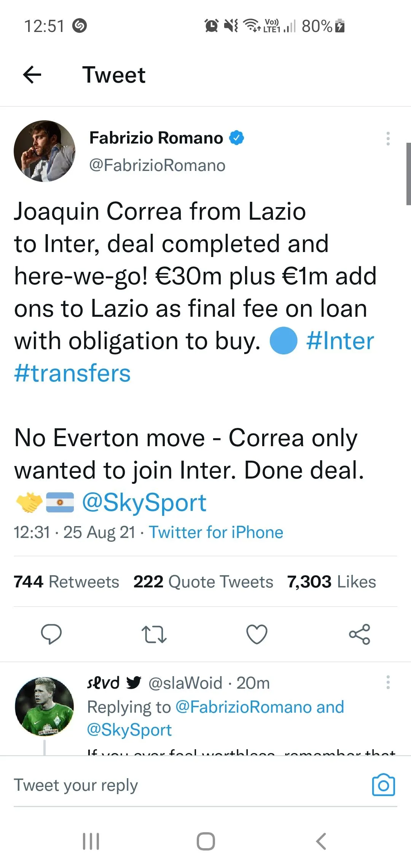
Task: Open Android recent apps button
Action: point(91,841)
